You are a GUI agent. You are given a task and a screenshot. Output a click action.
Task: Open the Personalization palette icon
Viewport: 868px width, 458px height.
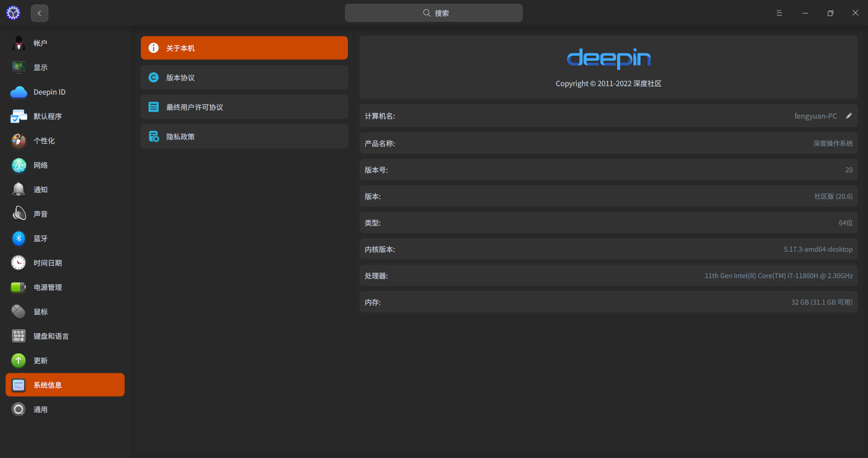19,140
